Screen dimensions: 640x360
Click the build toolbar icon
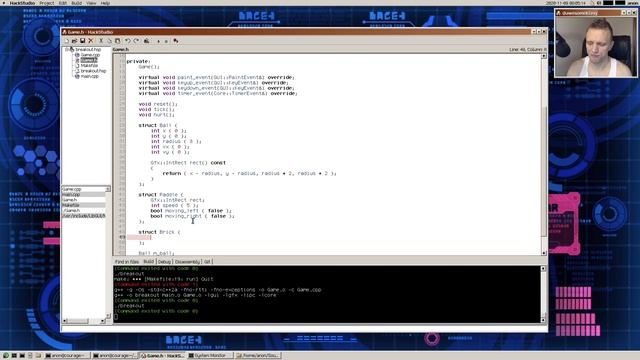click(x=147, y=41)
